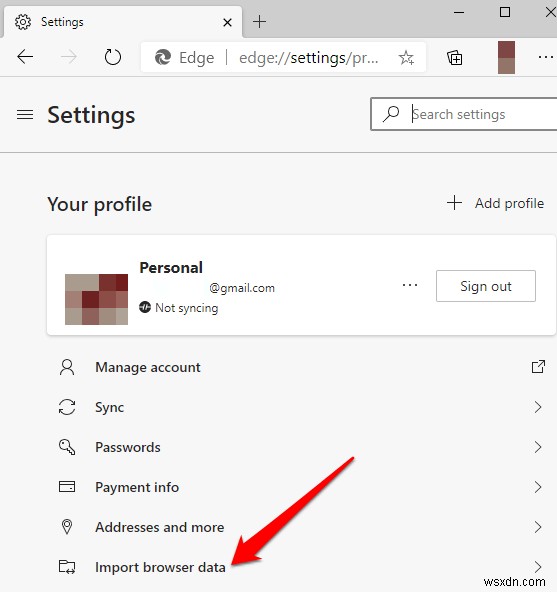557x592 pixels.
Task: Minimize the browser window
Action: click(459, 12)
